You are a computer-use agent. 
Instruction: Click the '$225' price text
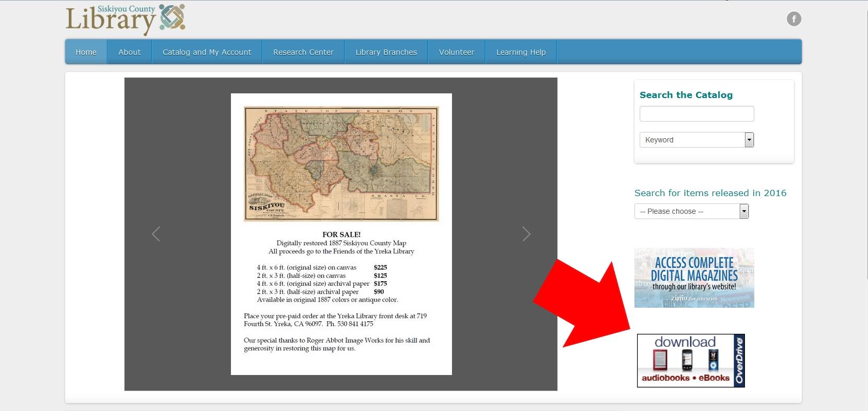coord(381,268)
